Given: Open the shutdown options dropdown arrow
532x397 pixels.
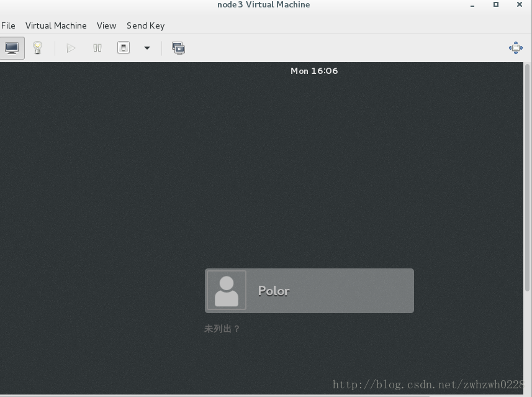Looking at the screenshot, I should (x=147, y=48).
